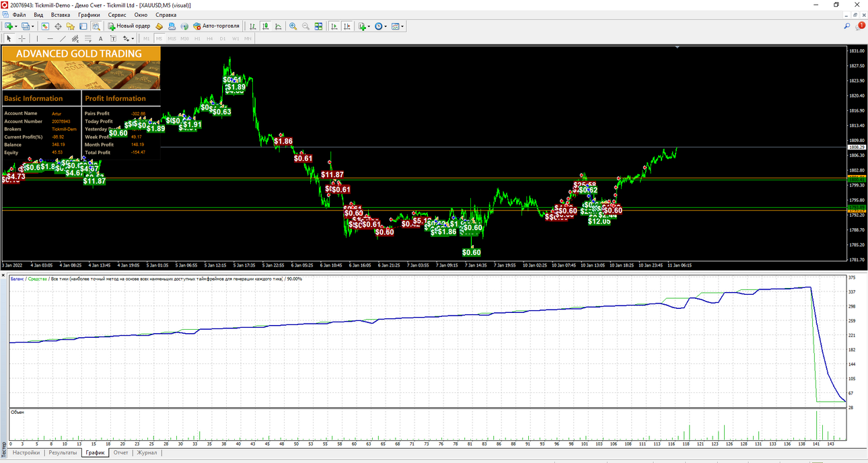Click the $11.87 green profit label
The height and width of the screenshot is (463, 868).
94,181
